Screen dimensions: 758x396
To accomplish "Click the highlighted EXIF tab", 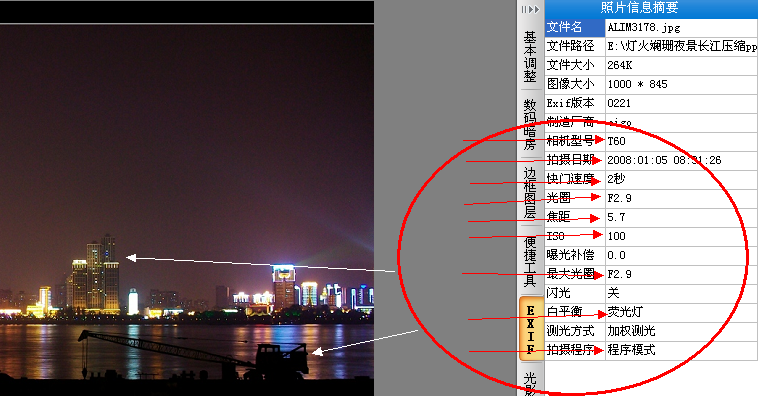I will tap(531, 329).
